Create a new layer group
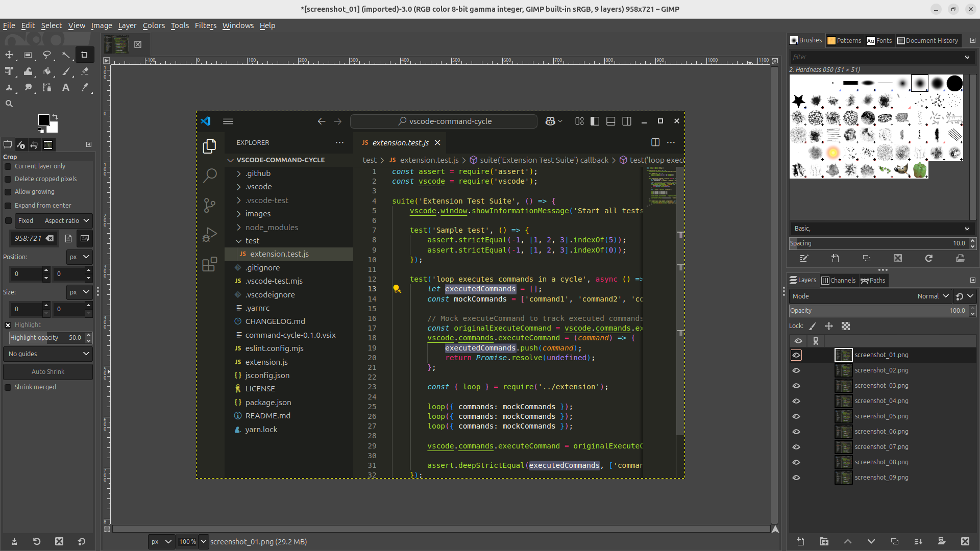Viewport: 980px width, 551px height. click(x=824, y=541)
